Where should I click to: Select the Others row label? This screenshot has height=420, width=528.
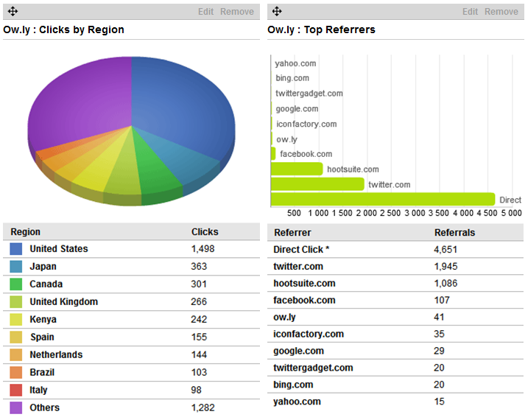click(x=45, y=408)
